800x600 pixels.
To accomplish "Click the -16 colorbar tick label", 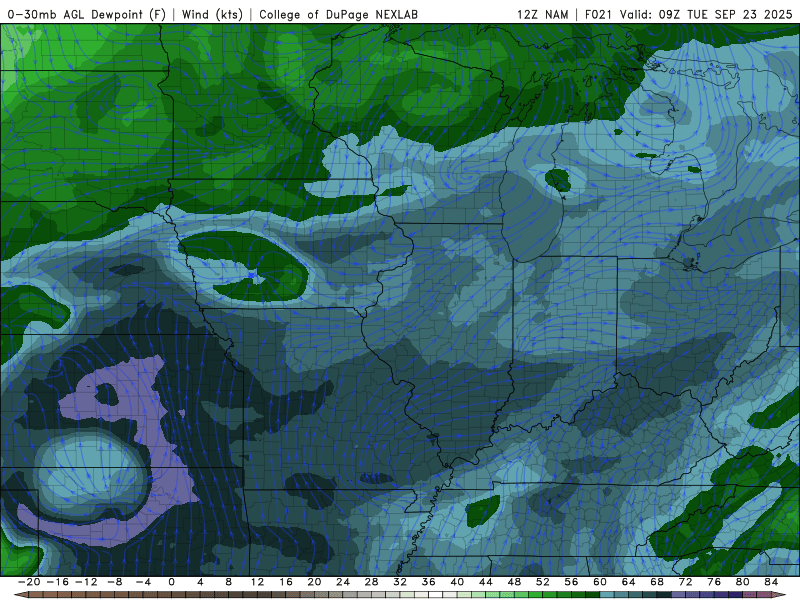I will pos(57,582).
